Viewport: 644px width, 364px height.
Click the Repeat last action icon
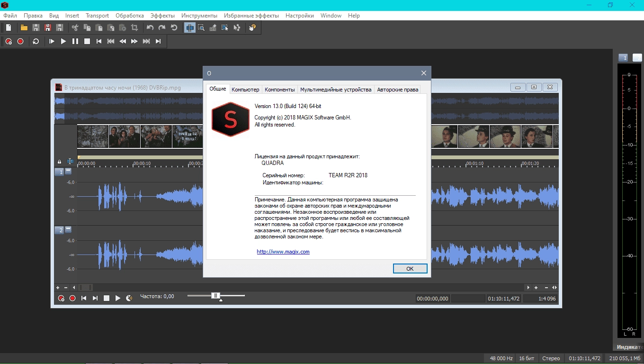click(174, 27)
